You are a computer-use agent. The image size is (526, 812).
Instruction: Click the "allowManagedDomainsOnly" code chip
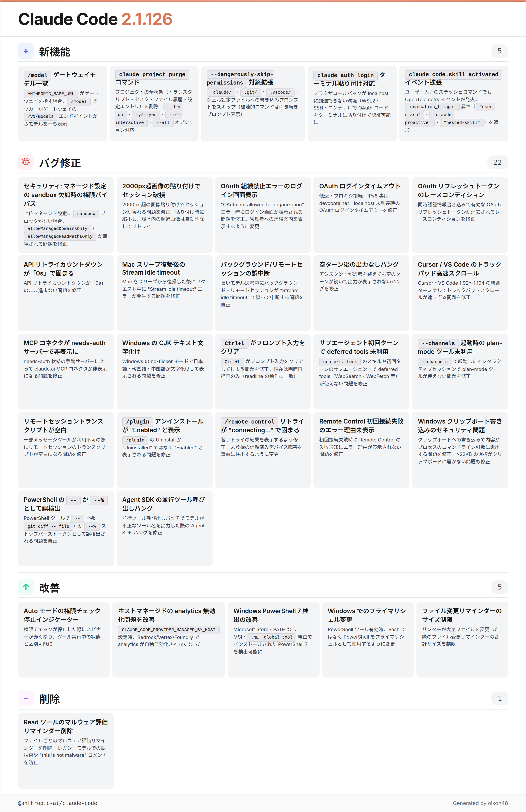point(57,229)
